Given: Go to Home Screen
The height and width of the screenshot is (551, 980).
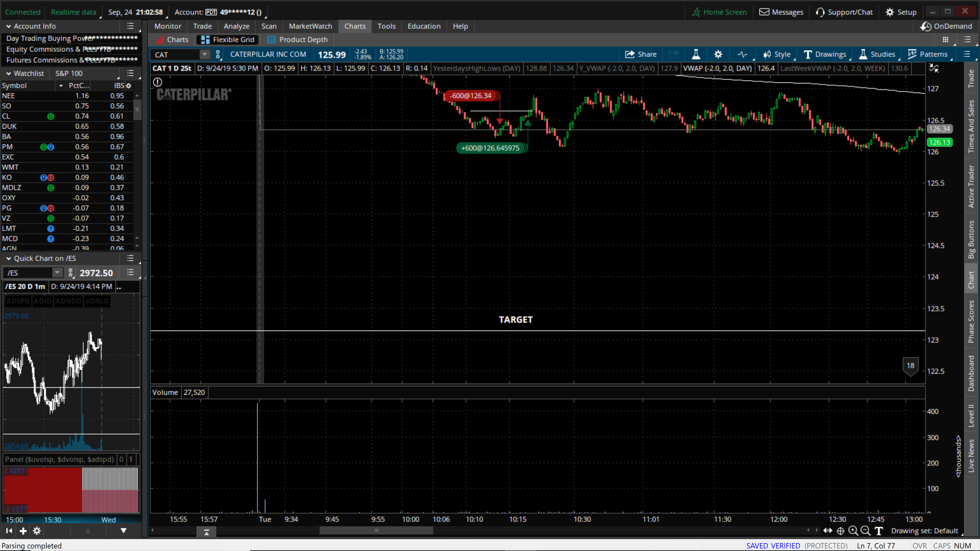Looking at the screenshot, I should click(719, 12).
